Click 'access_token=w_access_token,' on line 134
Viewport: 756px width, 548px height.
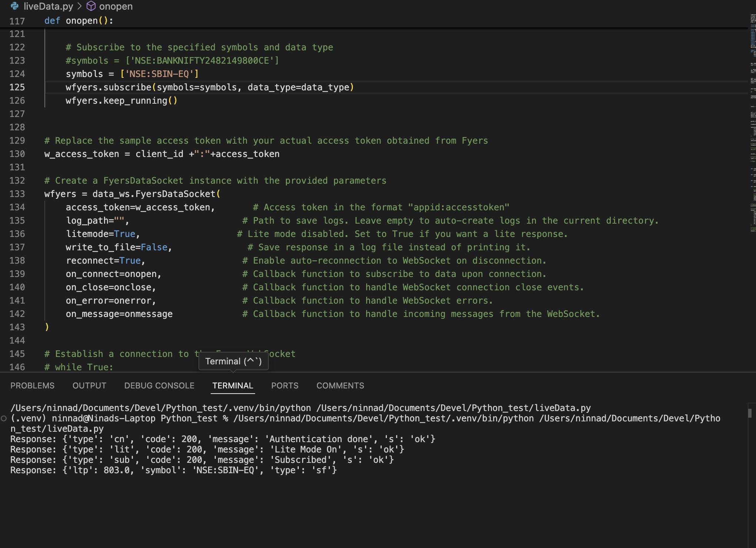point(140,207)
